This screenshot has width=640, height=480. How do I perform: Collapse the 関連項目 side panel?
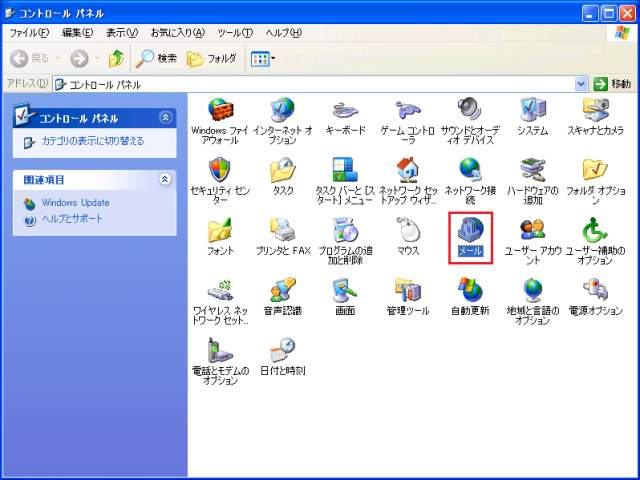165,179
